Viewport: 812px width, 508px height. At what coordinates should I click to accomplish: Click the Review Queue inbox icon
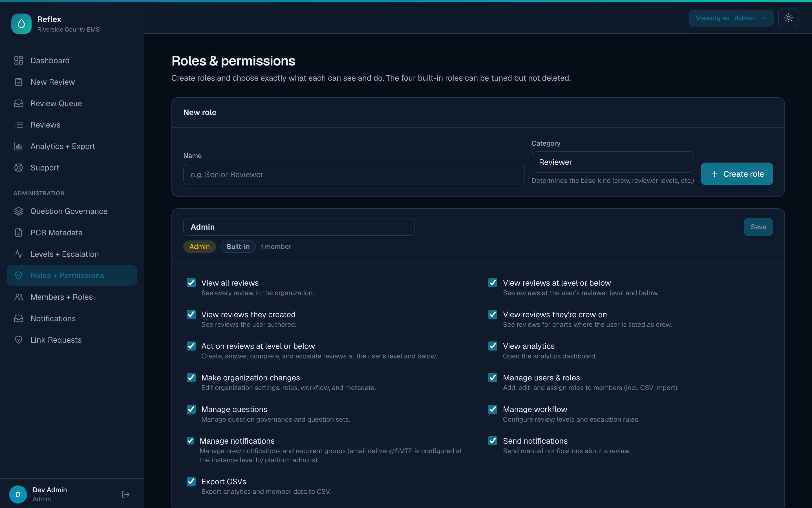pyautogui.click(x=18, y=104)
